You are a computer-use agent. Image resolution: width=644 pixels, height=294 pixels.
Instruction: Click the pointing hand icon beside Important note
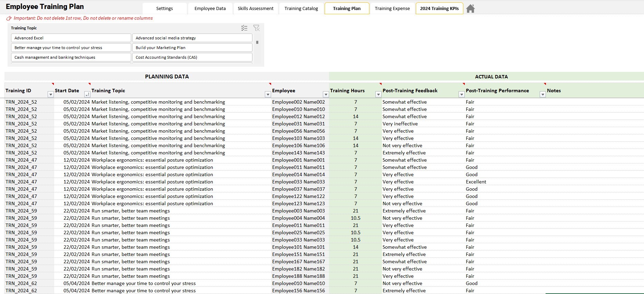(9, 18)
